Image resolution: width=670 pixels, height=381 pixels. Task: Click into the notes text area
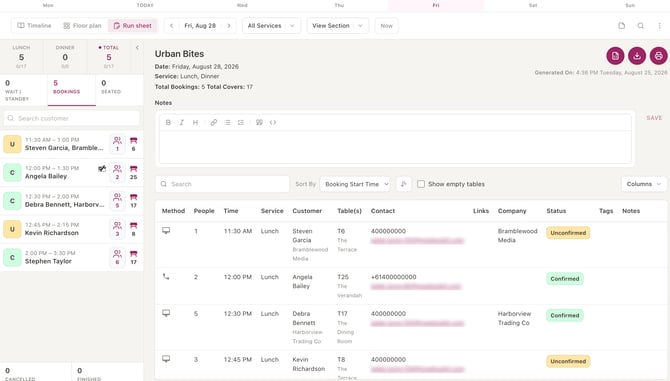pos(395,147)
